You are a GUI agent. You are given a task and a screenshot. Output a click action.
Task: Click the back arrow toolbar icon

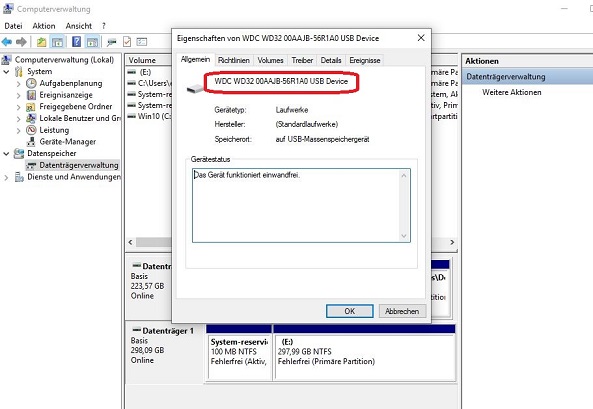7,42
